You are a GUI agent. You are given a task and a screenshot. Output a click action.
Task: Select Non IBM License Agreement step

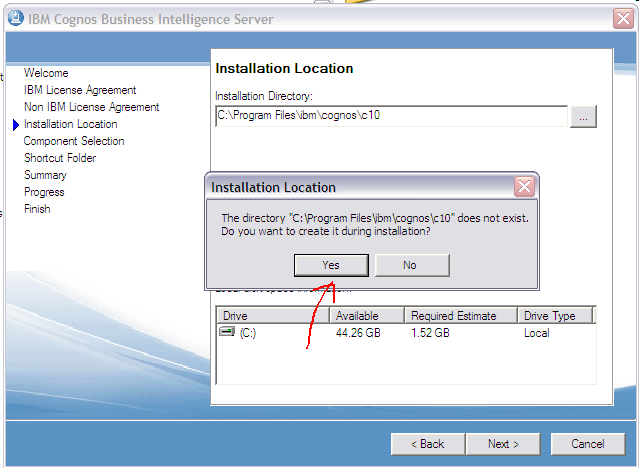91,107
